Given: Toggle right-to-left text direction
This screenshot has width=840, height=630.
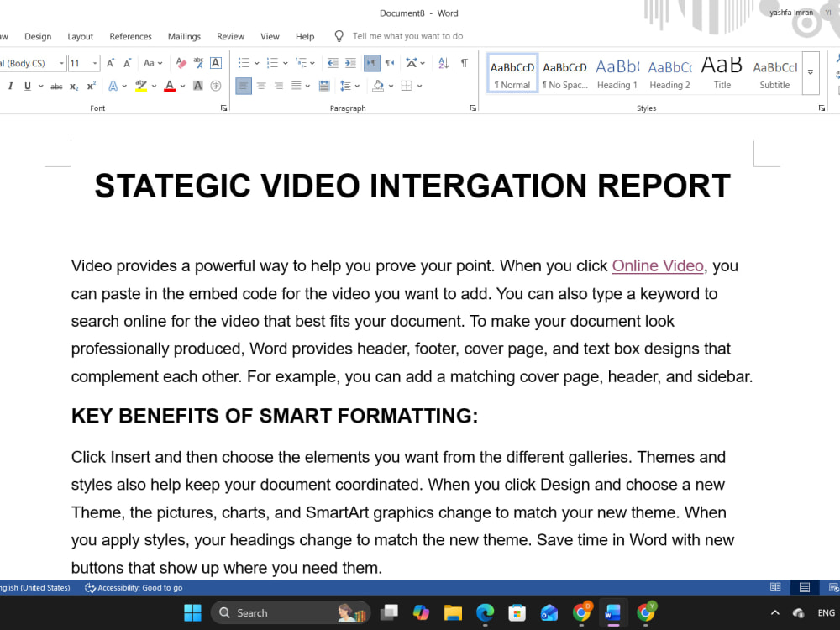Looking at the screenshot, I should pos(390,63).
